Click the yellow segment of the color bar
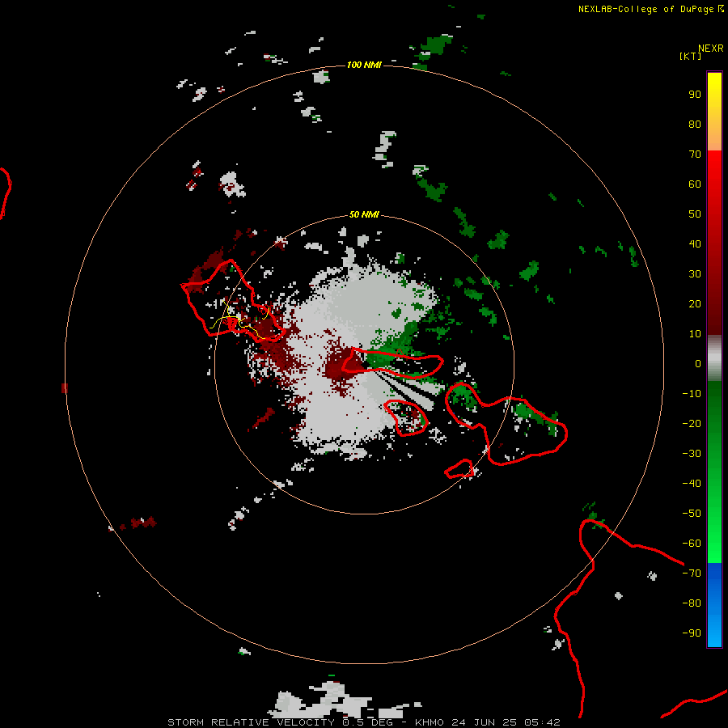Image resolution: width=728 pixels, height=728 pixels. 714,112
